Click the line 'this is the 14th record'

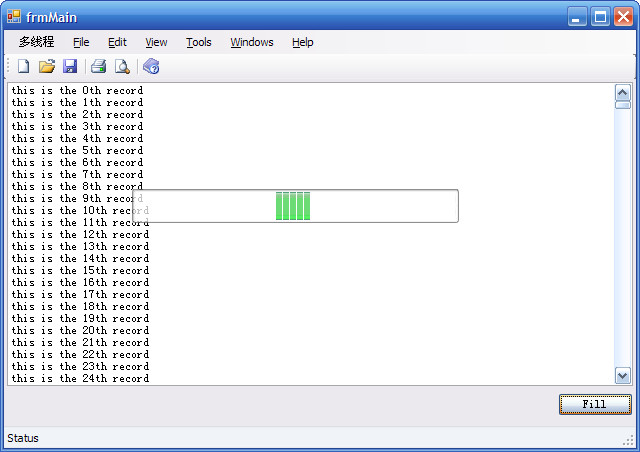click(x=80, y=258)
